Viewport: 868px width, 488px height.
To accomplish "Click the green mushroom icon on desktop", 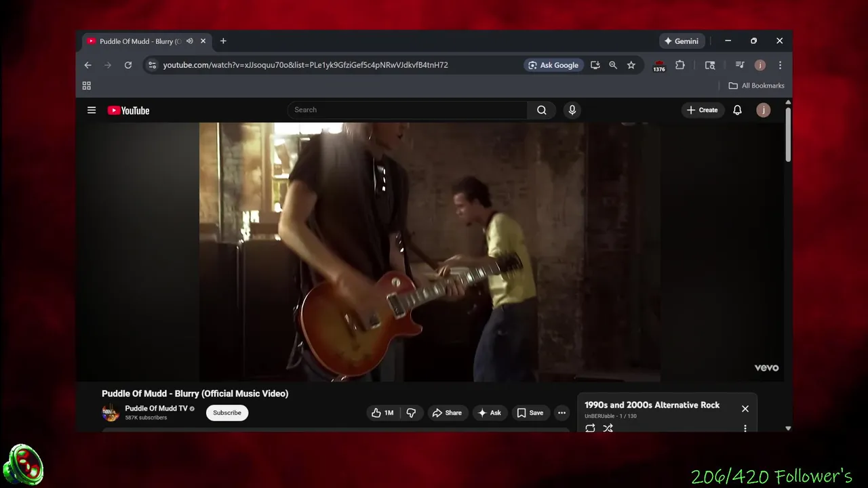I will tap(23, 465).
